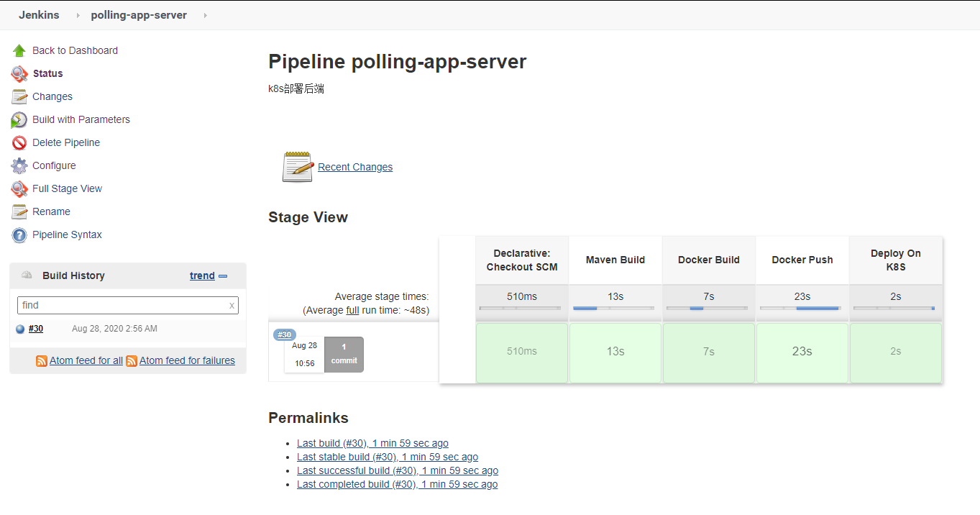The width and height of the screenshot is (980, 515).
Task: Click the Back to Dashboard arrow icon
Action: 19,50
